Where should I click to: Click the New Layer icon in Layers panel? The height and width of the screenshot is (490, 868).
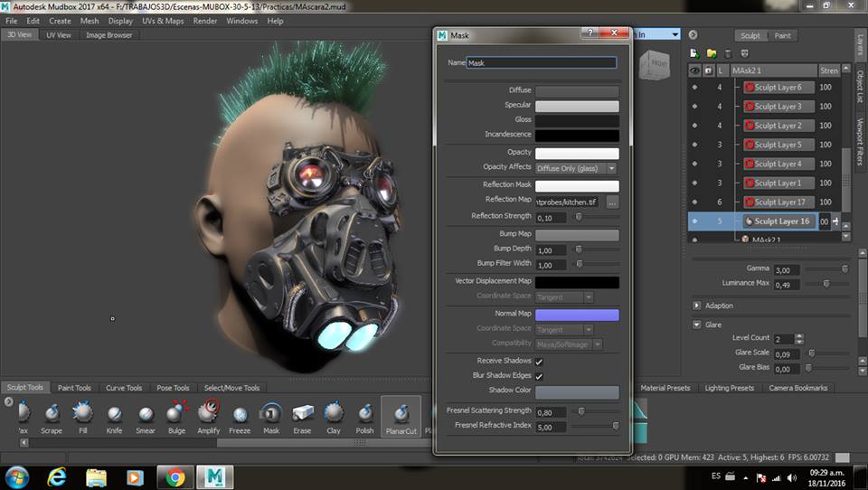pyautogui.click(x=694, y=53)
